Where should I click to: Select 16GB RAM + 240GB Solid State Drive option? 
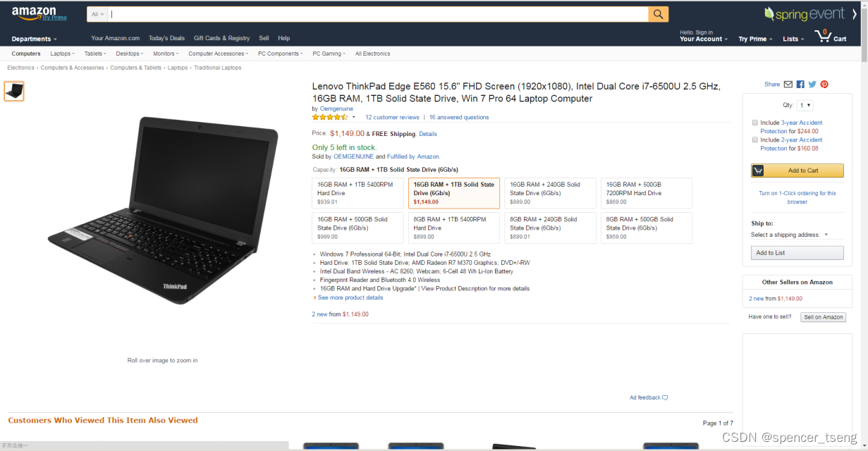(550, 193)
